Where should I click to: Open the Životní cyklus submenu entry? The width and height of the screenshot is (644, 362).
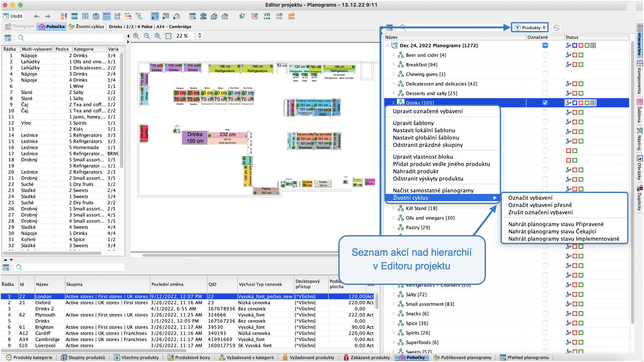[x=442, y=198]
